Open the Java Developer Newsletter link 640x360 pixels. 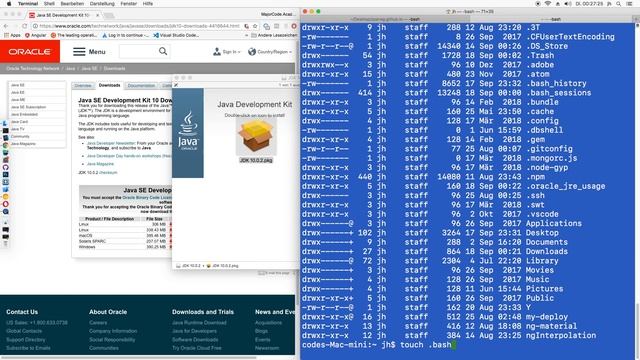tap(111, 143)
